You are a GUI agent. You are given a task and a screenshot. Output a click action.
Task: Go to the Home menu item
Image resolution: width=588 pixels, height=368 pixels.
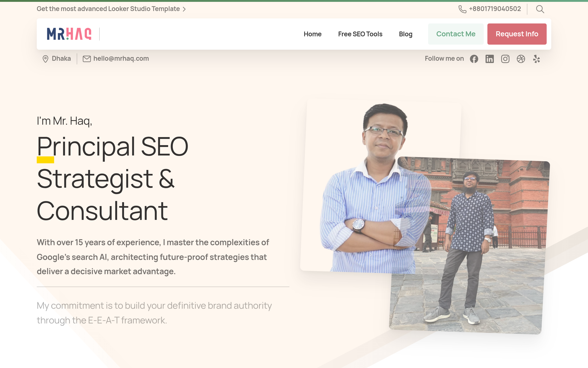[x=312, y=34]
